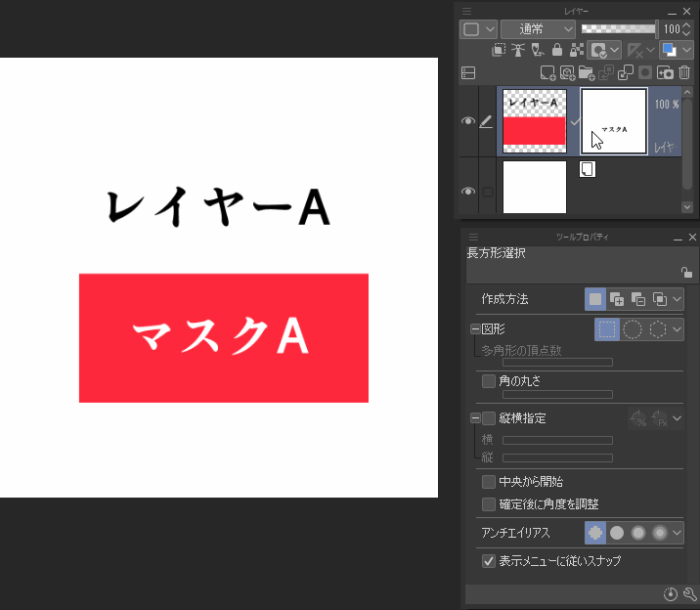The width and height of the screenshot is (700, 610).
Task: Select new selection creation mode
Action: point(595,299)
